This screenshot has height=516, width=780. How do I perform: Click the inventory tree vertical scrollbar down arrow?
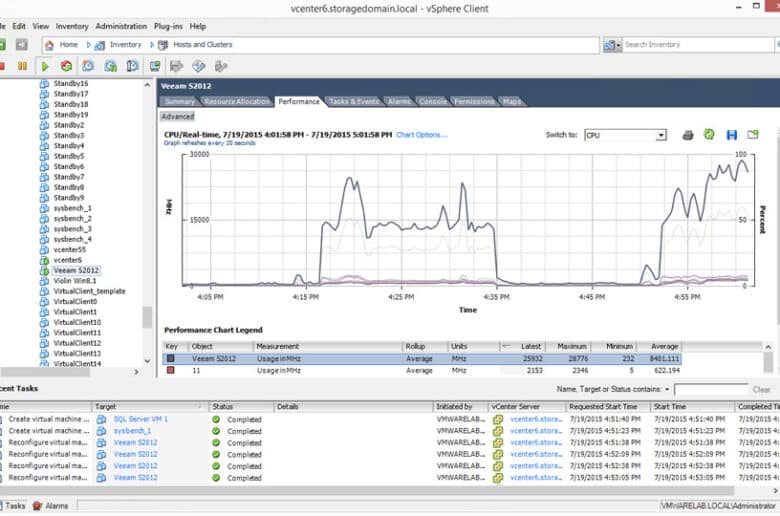(x=147, y=361)
